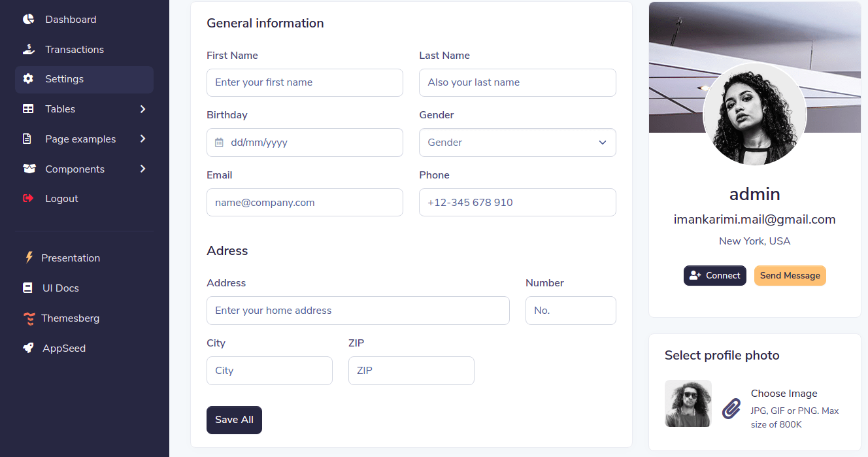Click the Themesberg flame icon
The height and width of the screenshot is (457, 868).
(x=28, y=318)
